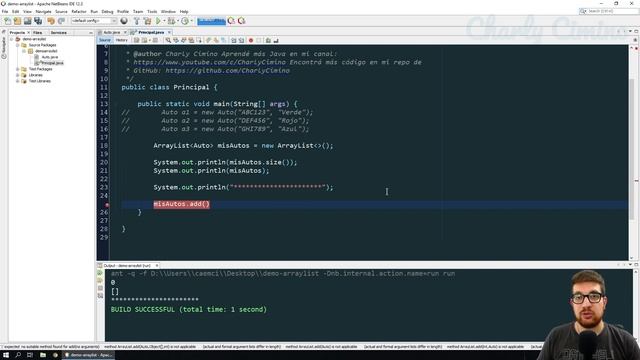This screenshot has width=640, height=360.
Task: Switch to the Services panel tab
Action: click(59, 33)
